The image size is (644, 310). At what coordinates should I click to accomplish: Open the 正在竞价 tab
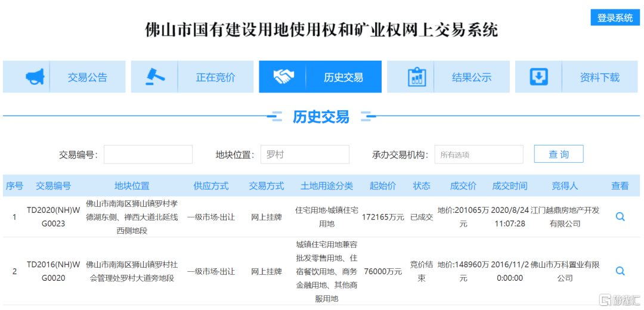[x=215, y=77]
